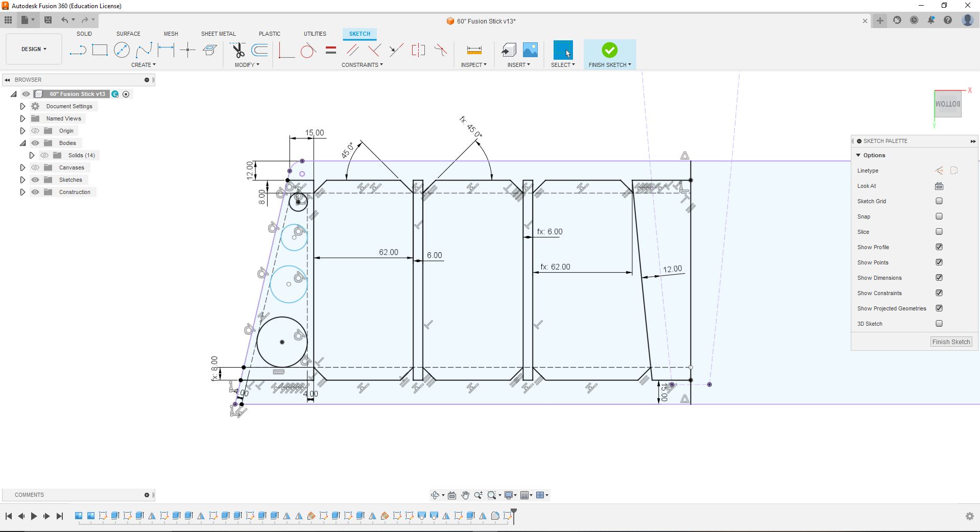Select the Trim scissors tool

pyautogui.click(x=238, y=50)
